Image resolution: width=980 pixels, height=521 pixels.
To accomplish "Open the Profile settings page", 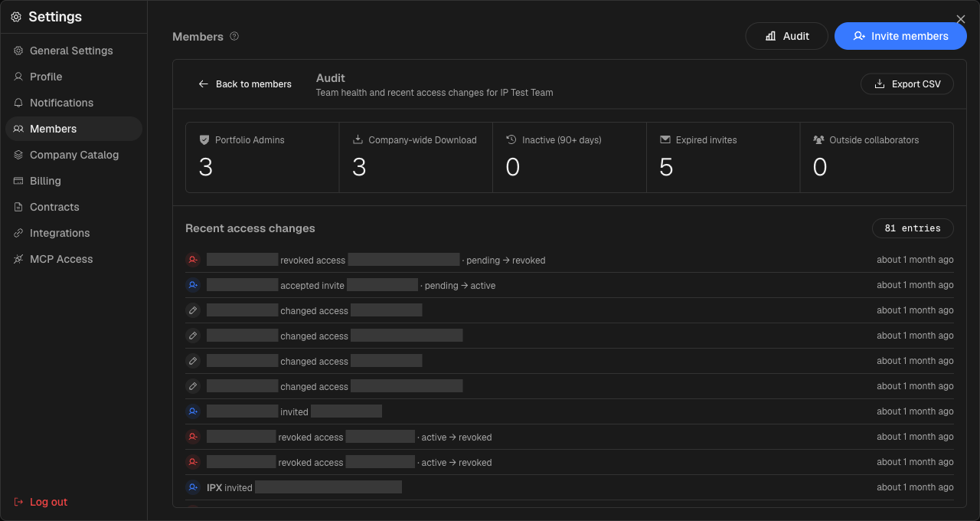I will tap(73, 77).
